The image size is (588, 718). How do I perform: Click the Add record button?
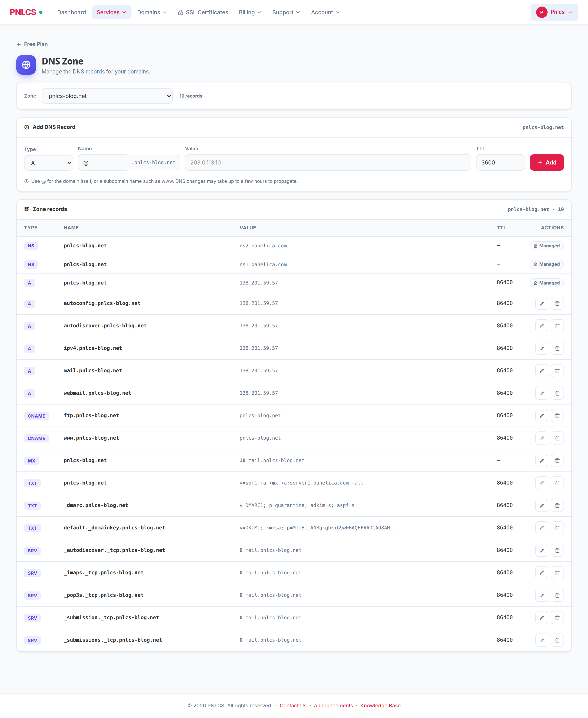click(547, 162)
